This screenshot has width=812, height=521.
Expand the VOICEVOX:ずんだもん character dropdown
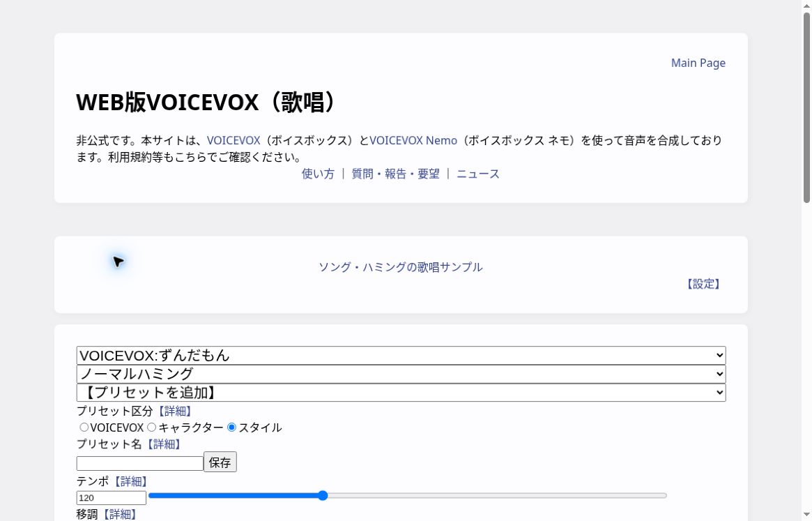[401, 355]
